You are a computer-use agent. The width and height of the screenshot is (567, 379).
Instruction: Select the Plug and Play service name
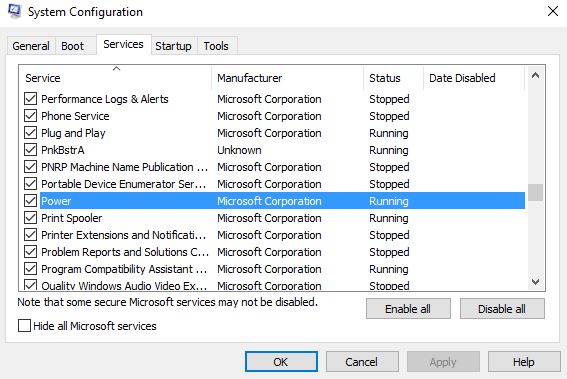[73, 133]
